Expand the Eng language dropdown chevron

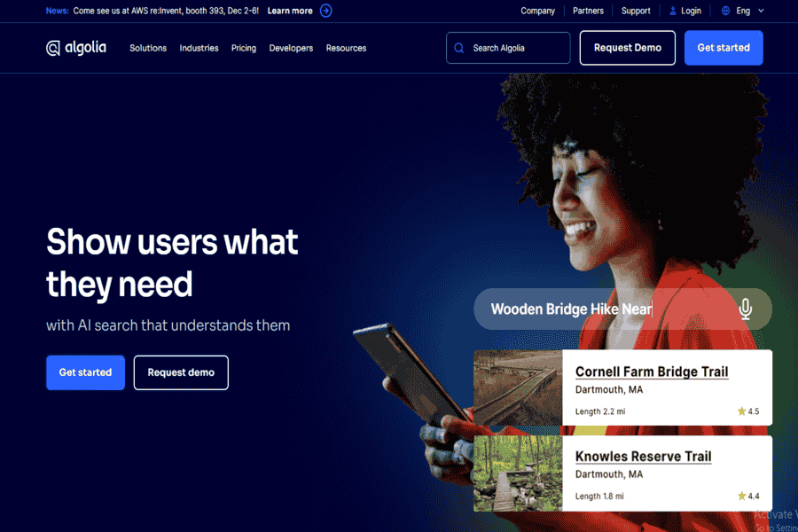[761, 11]
